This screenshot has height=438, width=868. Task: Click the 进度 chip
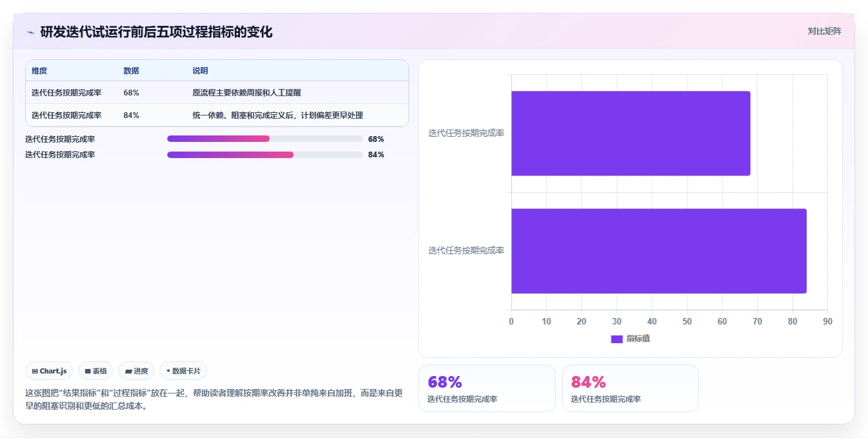coord(136,371)
